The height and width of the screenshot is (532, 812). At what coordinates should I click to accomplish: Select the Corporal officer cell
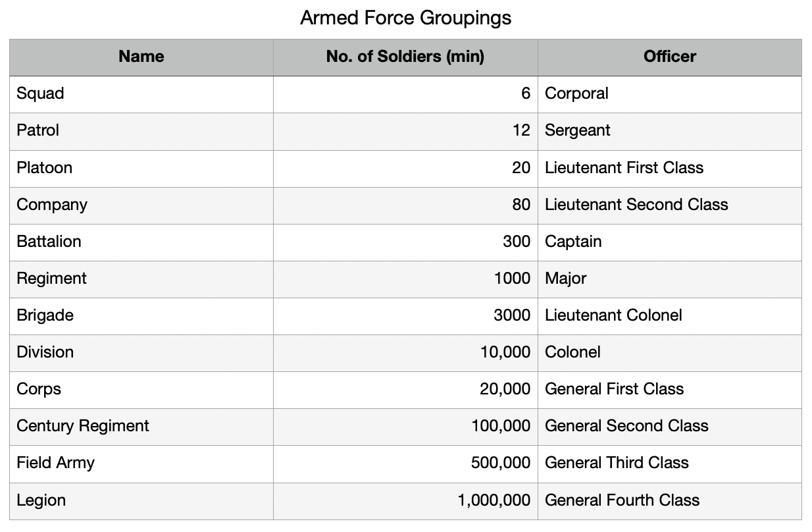click(x=670, y=94)
